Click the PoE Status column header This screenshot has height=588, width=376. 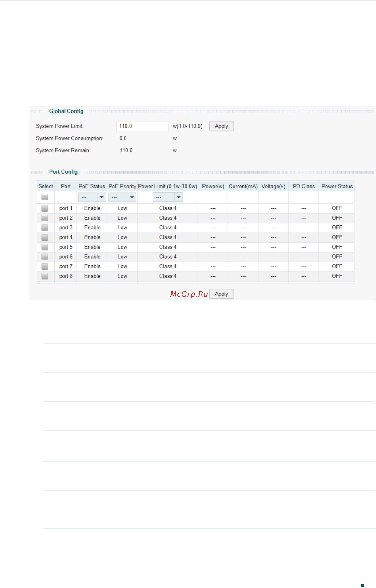(x=92, y=186)
